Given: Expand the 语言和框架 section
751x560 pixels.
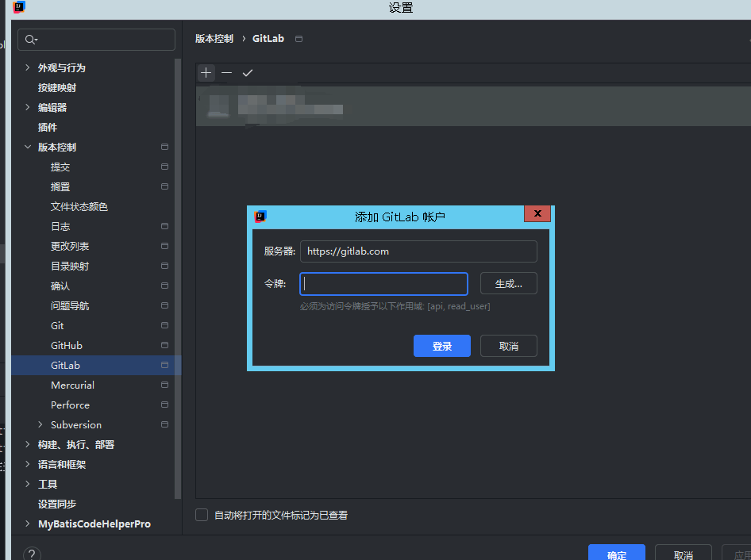Looking at the screenshot, I should pyautogui.click(x=28, y=464).
